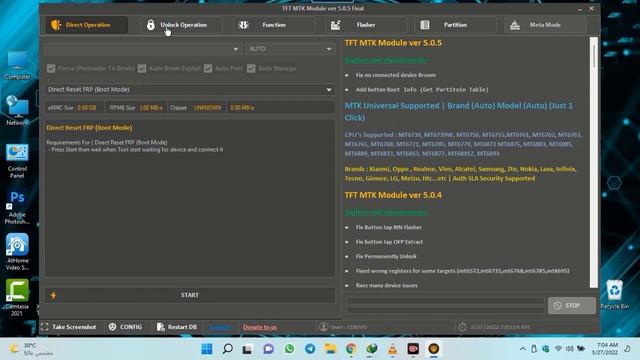This screenshot has width=640, height=360.
Task: Switch to Meta Mode tab
Action: (x=545, y=25)
